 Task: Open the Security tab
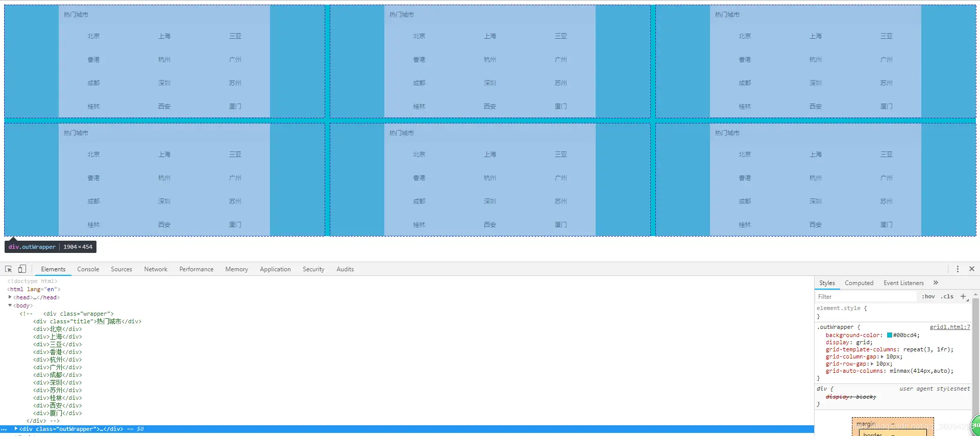click(313, 269)
